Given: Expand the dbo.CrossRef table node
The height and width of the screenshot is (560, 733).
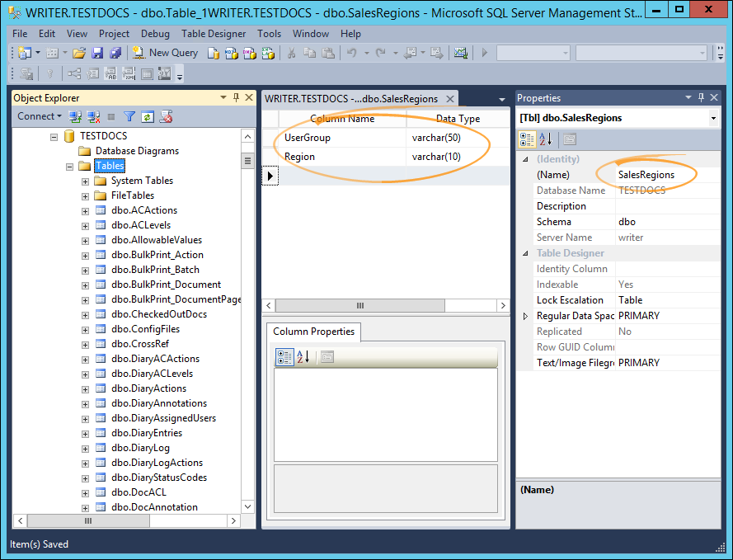Looking at the screenshot, I should coord(85,345).
